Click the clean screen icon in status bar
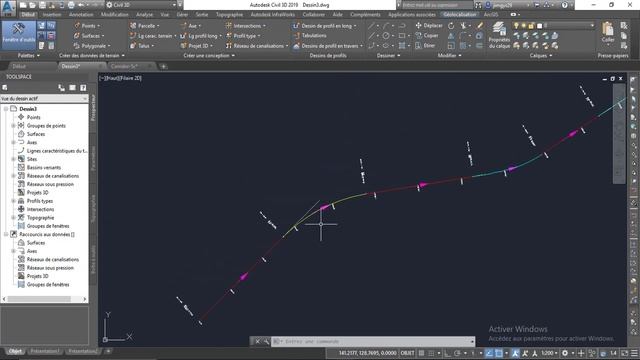The image size is (640, 360). pos(625,353)
